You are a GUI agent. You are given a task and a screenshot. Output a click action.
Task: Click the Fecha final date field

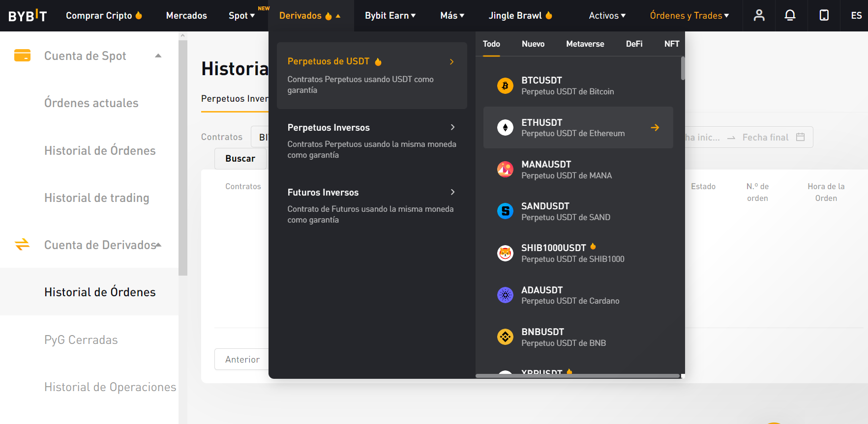pos(765,137)
